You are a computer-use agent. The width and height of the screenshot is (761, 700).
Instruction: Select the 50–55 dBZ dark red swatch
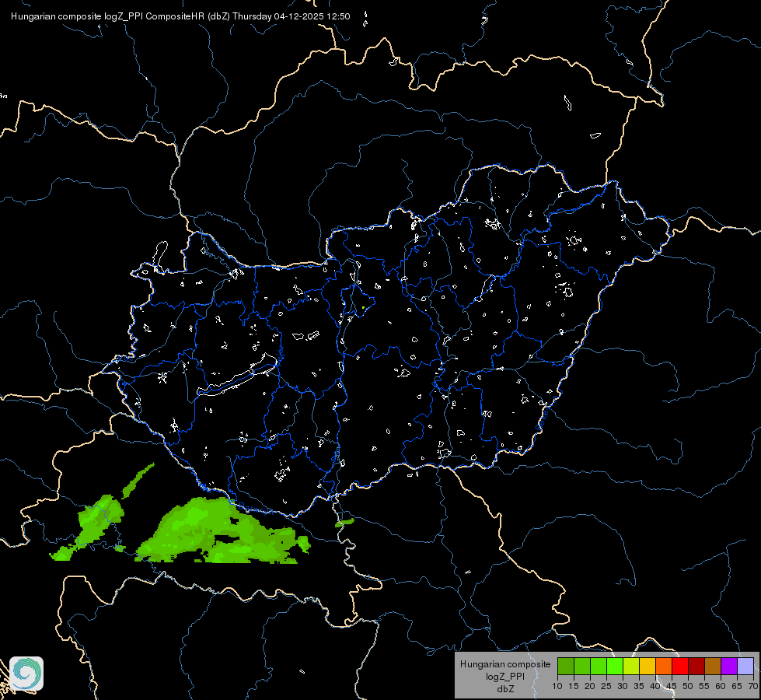pyautogui.click(x=697, y=667)
